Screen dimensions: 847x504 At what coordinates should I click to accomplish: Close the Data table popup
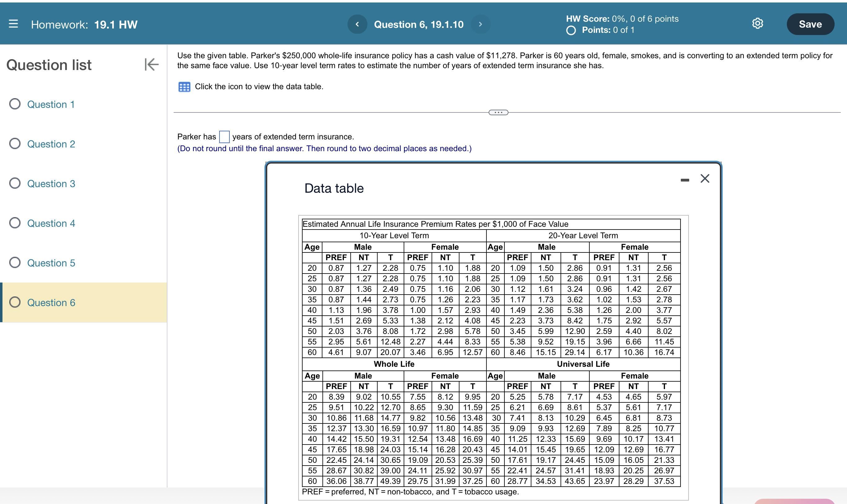coord(705,178)
